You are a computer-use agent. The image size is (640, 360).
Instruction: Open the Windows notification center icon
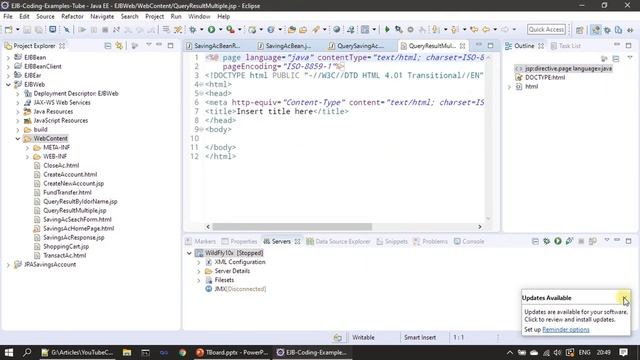point(623,352)
